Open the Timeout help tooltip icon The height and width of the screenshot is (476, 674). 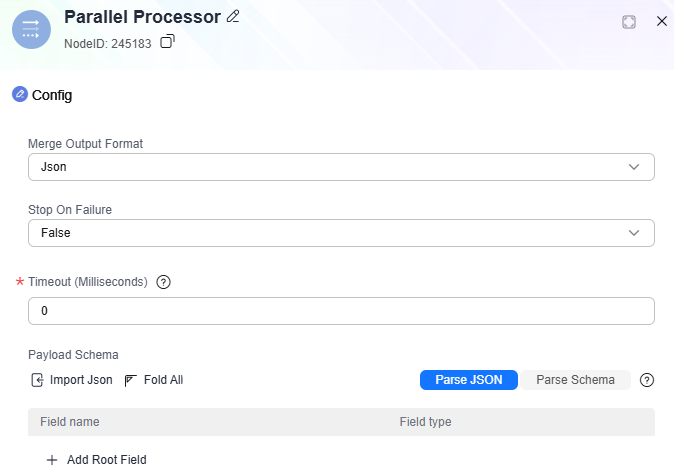tap(163, 282)
